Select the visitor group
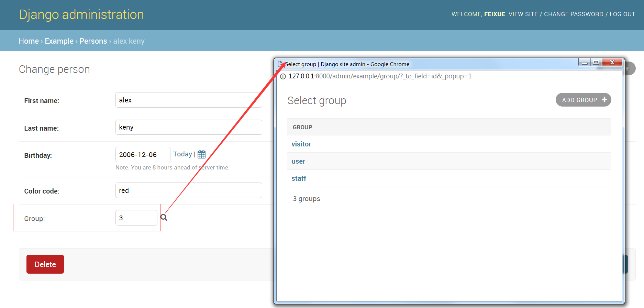The image size is (644, 308). [x=301, y=144]
